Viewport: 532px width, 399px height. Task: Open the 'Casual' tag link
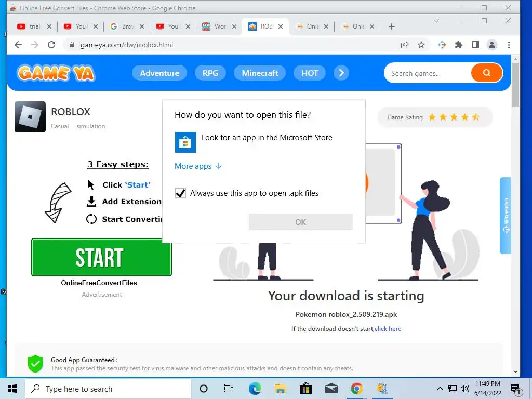[60, 126]
